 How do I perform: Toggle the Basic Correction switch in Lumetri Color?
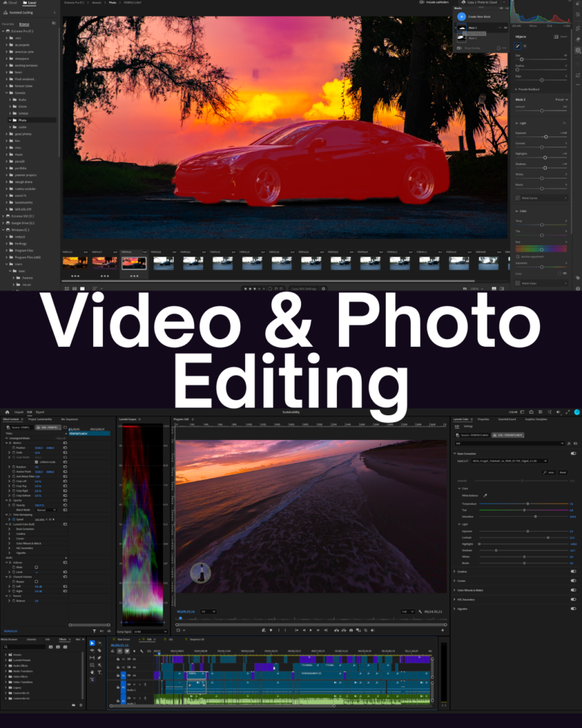(573, 454)
